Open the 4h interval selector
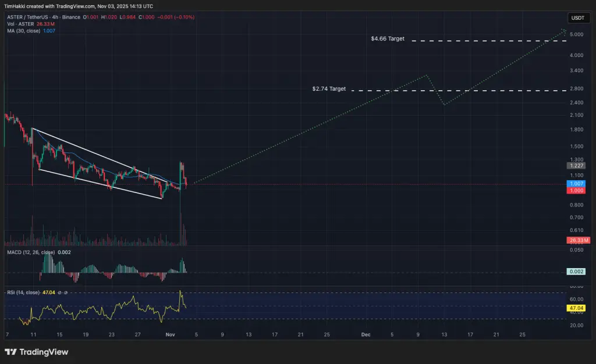Image resolution: width=596 pixels, height=364 pixels. (x=55, y=17)
